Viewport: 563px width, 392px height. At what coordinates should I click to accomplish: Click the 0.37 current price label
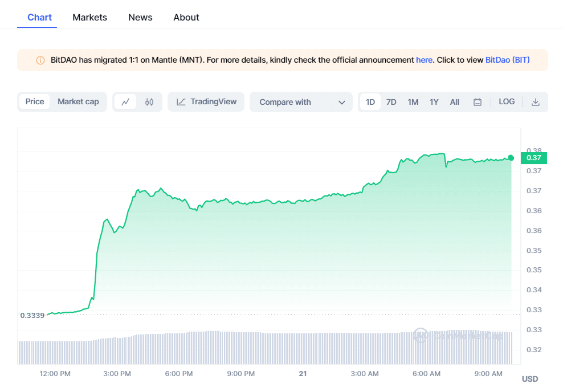(533, 158)
